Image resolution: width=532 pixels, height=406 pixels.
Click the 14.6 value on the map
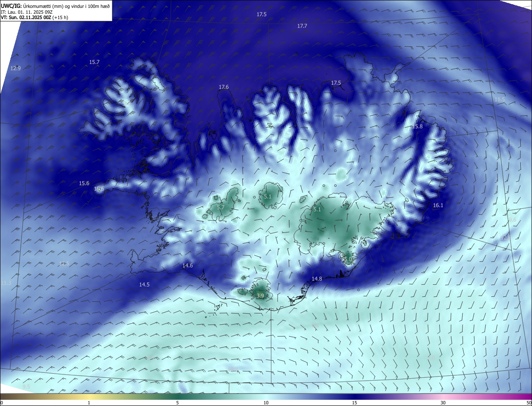(187, 265)
